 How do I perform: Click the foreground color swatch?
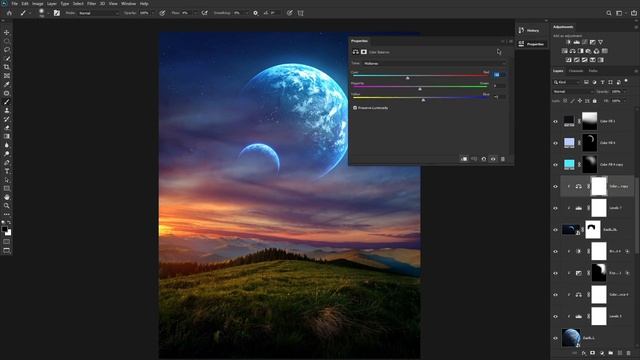pos(4,229)
